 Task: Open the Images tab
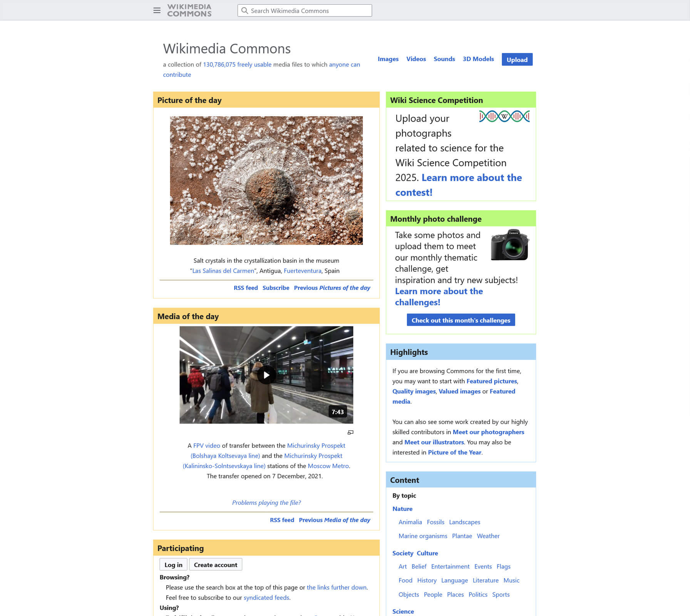point(388,59)
